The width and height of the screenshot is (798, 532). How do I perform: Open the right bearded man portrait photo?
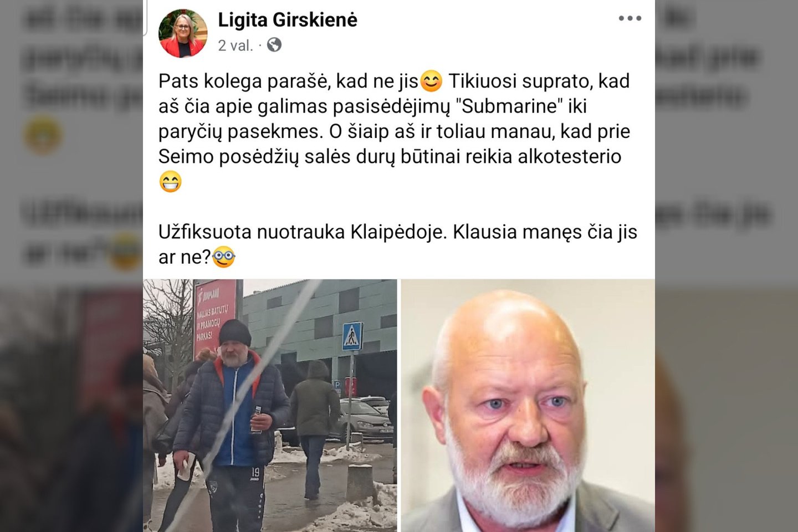[x=528, y=406]
